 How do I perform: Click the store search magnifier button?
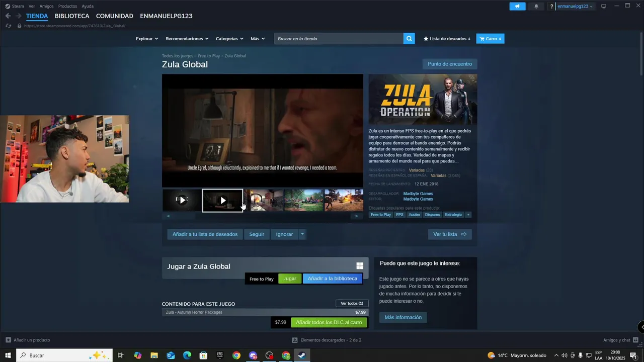409,39
